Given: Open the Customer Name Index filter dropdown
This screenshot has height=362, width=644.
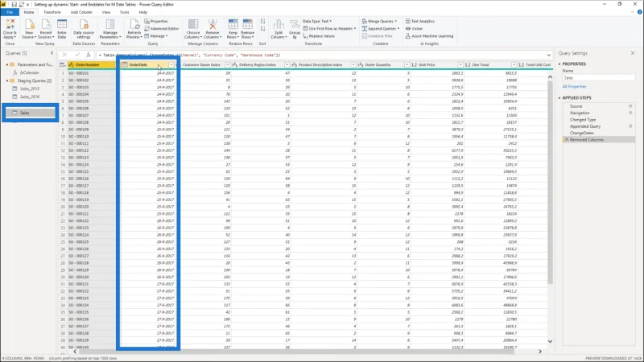Looking at the screenshot, I should click(227, 65).
